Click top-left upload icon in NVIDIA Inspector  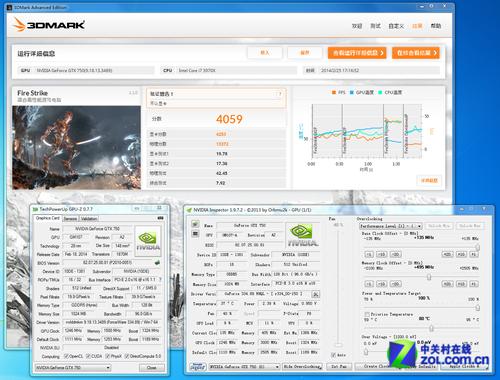click(x=195, y=224)
